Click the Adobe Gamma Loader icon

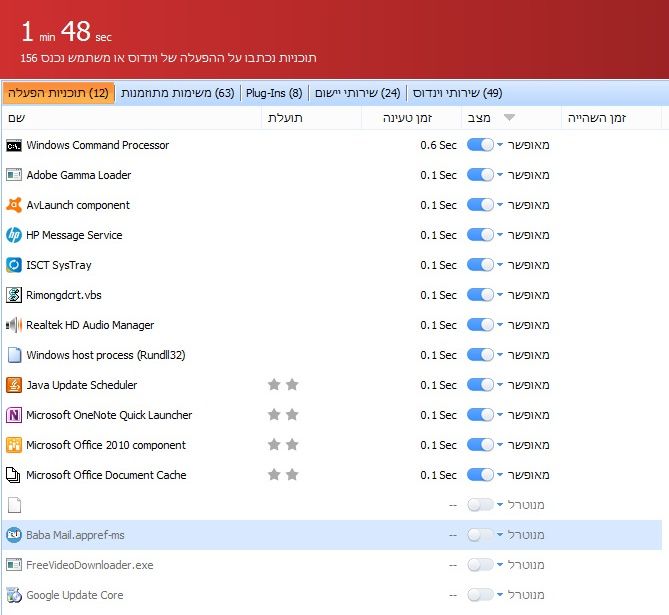[x=14, y=175]
